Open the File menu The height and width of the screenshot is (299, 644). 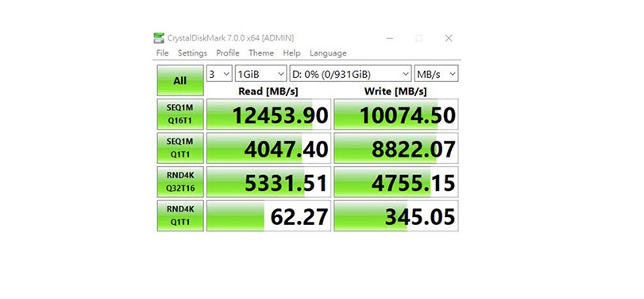pos(162,53)
